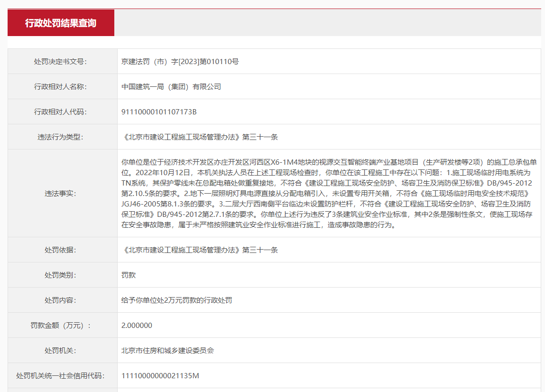
Task: Select 第三十一条 in the 违法行为类型 row
Action: pos(260,137)
